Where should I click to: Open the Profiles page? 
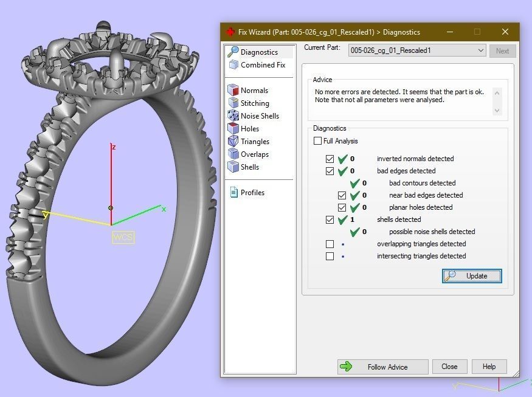click(252, 192)
